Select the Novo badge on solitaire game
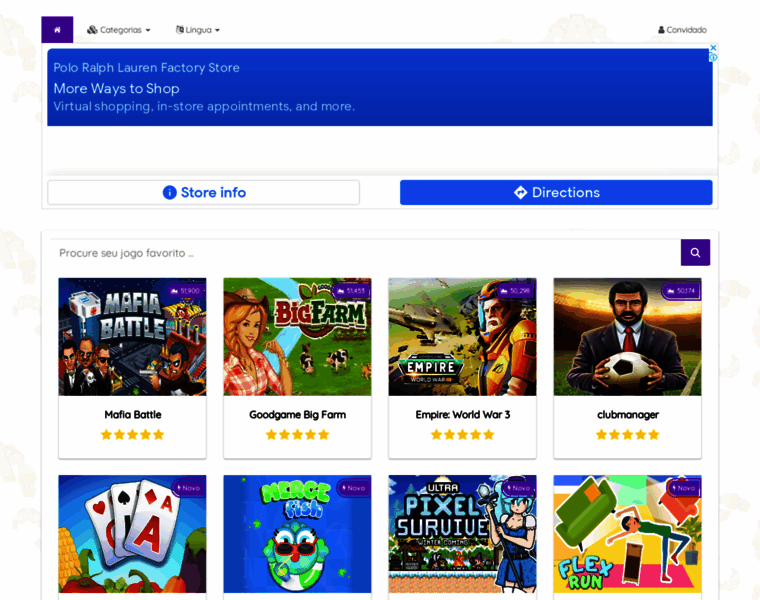This screenshot has width=760, height=600. (x=189, y=488)
